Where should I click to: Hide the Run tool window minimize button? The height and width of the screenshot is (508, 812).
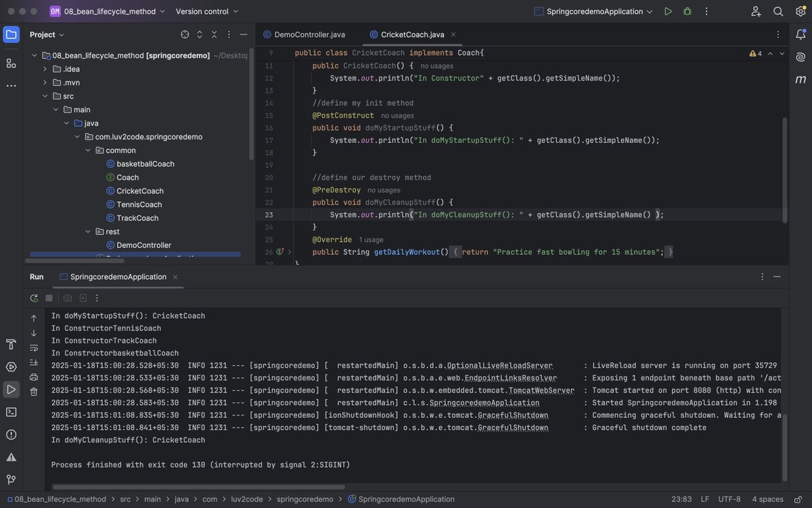pos(777,276)
